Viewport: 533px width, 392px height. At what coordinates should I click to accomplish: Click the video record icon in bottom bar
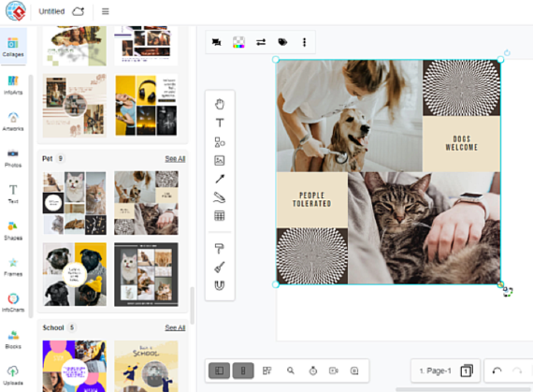coord(334,370)
